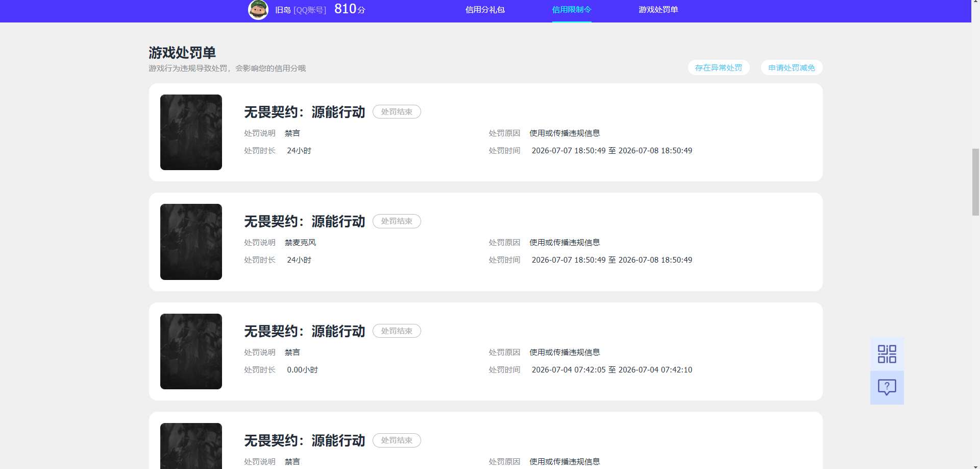Click 处罚结束 badge on the bottom partially visible card

pyautogui.click(x=397, y=440)
